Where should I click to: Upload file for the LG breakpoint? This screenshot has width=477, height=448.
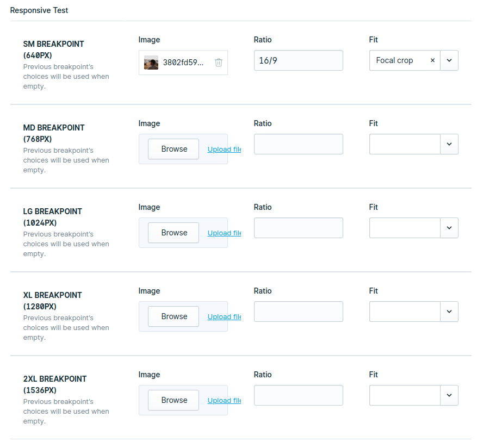[x=224, y=233]
